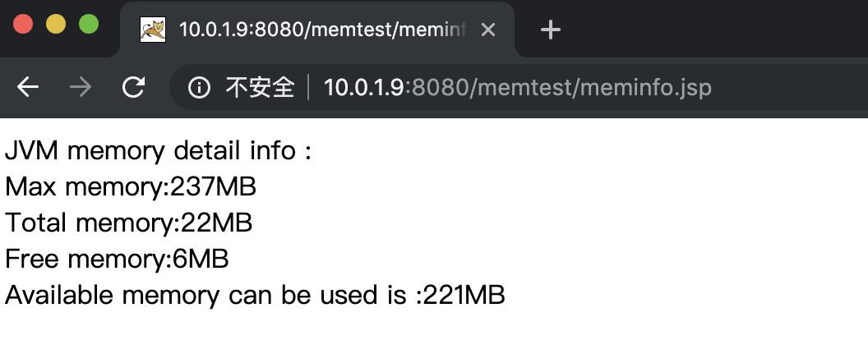Screen dimensions: 868x340
Task: Click the Tomcat cat favicon in the tab
Action: pyautogui.click(x=153, y=30)
